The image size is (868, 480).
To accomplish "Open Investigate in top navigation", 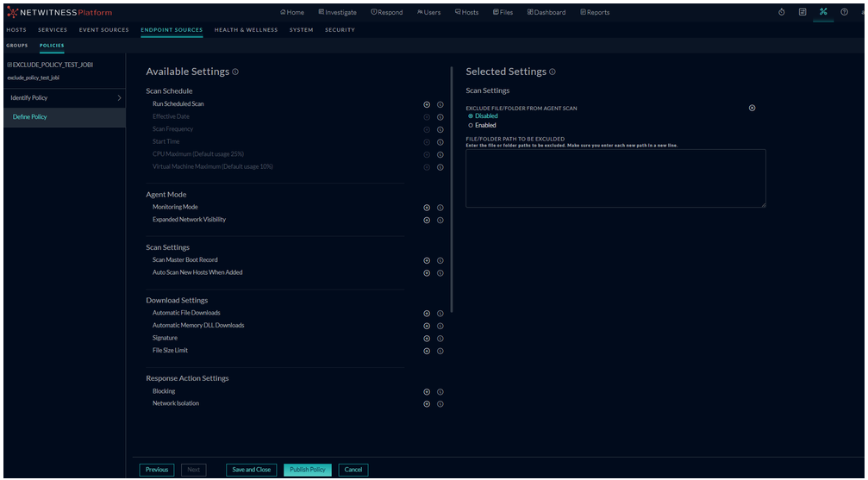I will (x=338, y=12).
